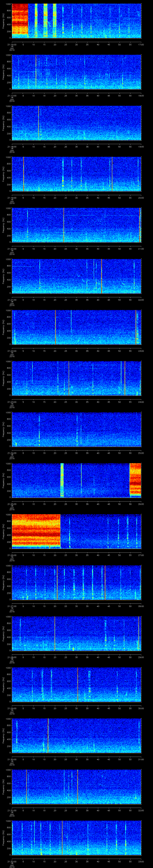Click the 21:26:00 time label
153x868 pixels.
(x=12, y=555)
